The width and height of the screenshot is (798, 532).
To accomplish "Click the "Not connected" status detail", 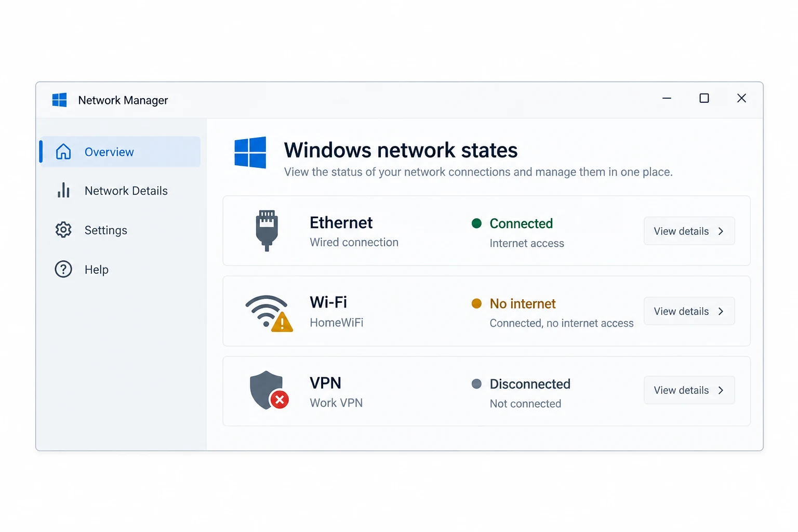I will [525, 404].
